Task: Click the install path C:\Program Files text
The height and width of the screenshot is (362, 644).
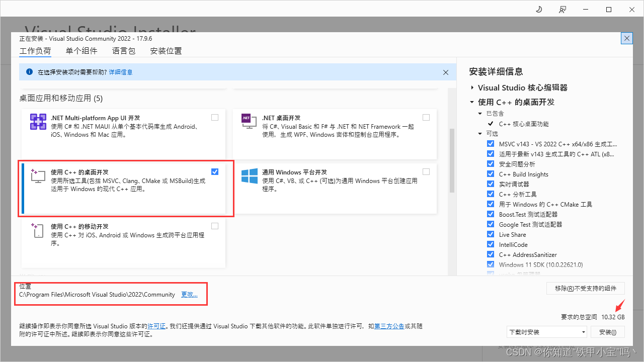Action: (x=97, y=295)
